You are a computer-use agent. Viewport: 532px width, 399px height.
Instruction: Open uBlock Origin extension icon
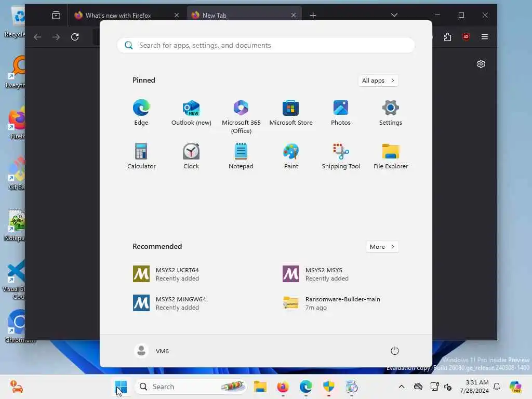[466, 37]
